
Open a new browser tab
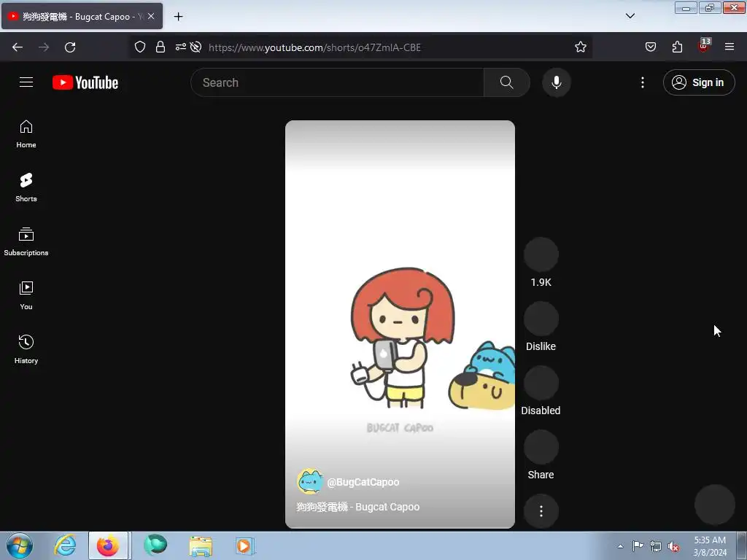pos(178,17)
